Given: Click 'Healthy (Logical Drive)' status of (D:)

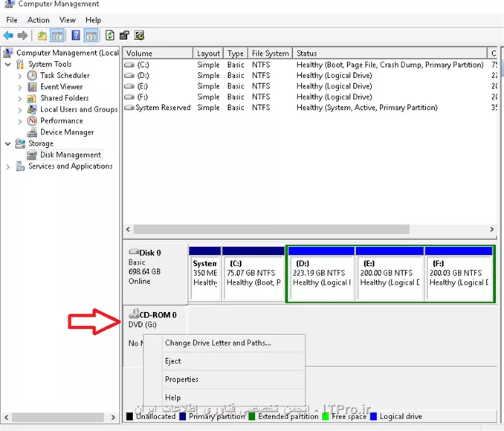Looking at the screenshot, I should pos(335,76).
